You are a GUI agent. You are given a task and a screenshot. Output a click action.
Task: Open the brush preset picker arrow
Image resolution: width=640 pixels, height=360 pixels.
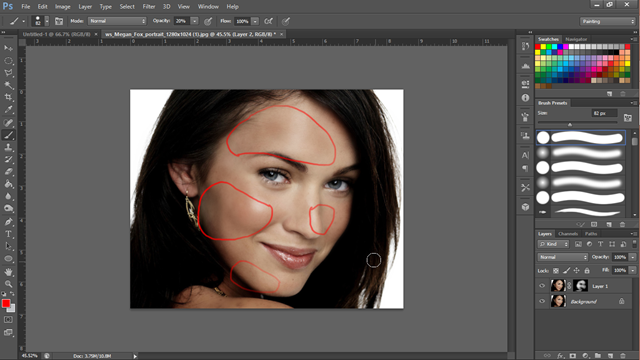coord(47,21)
